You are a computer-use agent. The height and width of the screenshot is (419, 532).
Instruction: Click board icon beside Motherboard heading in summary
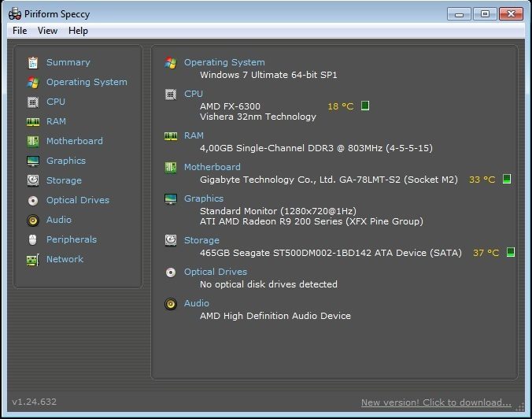171,168
